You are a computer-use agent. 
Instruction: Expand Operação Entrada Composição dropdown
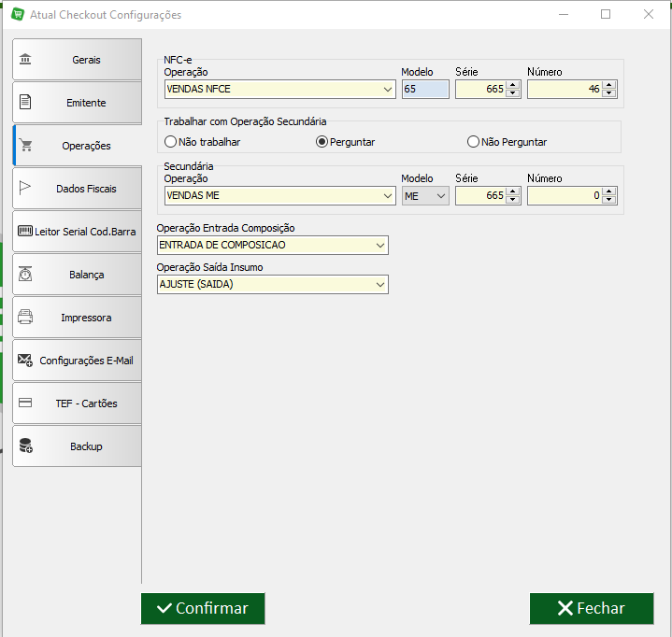point(379,245)
